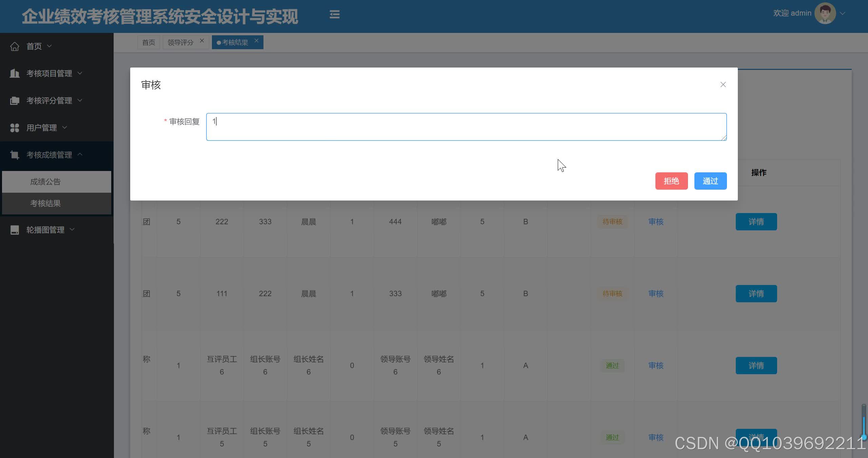Click the 审核回复 text area
This screenshot has width=868, height=458.
click(466, 127)
